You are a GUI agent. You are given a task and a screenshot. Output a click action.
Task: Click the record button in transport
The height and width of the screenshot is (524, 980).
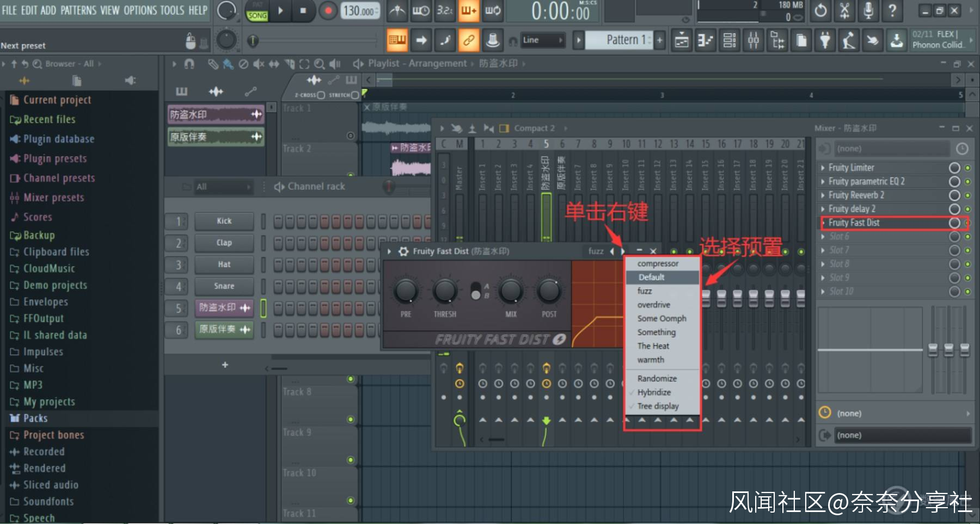click(x=328, y=11)
